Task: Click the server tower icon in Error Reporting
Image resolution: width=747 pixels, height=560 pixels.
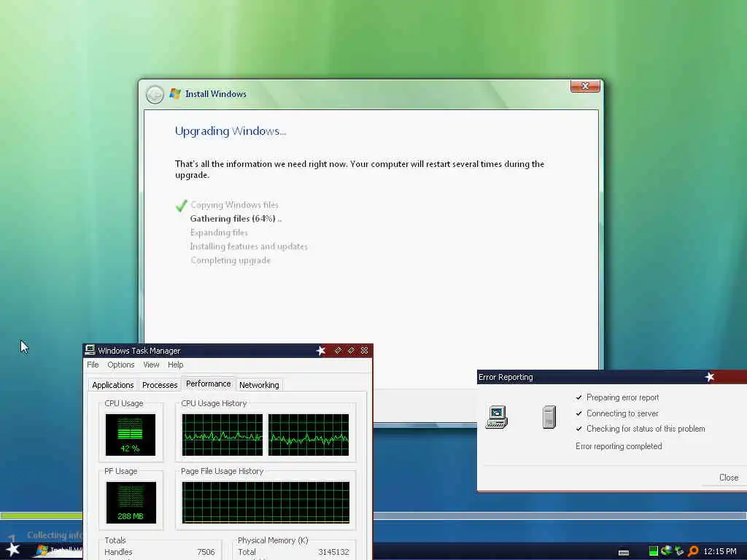Action: (x=549, y=416)
